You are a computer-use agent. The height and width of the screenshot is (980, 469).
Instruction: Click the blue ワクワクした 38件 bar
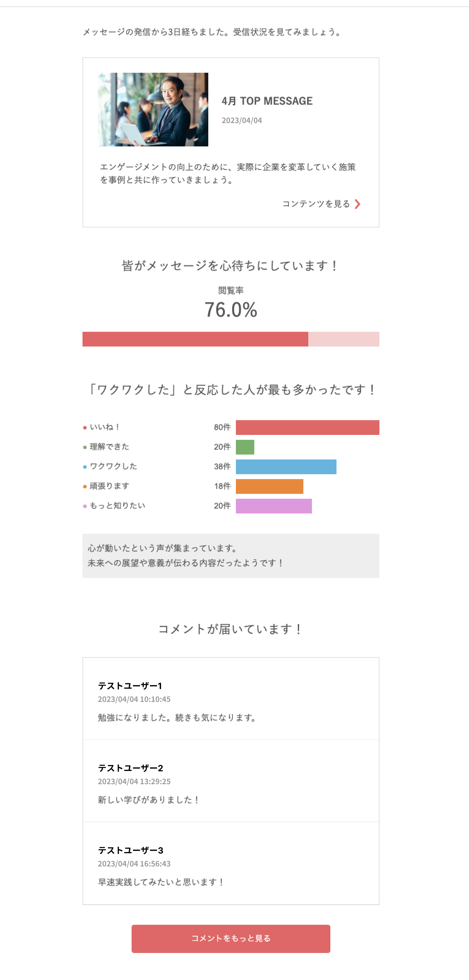(x=286, y=467)
